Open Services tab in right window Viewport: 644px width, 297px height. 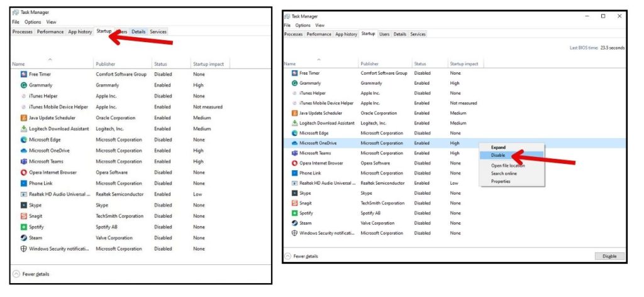point(418,35)
